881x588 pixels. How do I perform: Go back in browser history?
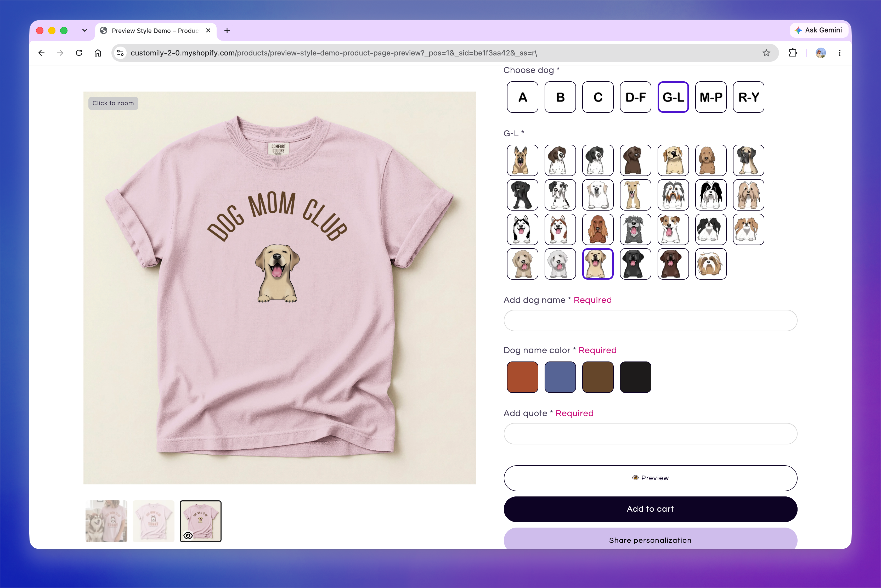tap(41, 53)
